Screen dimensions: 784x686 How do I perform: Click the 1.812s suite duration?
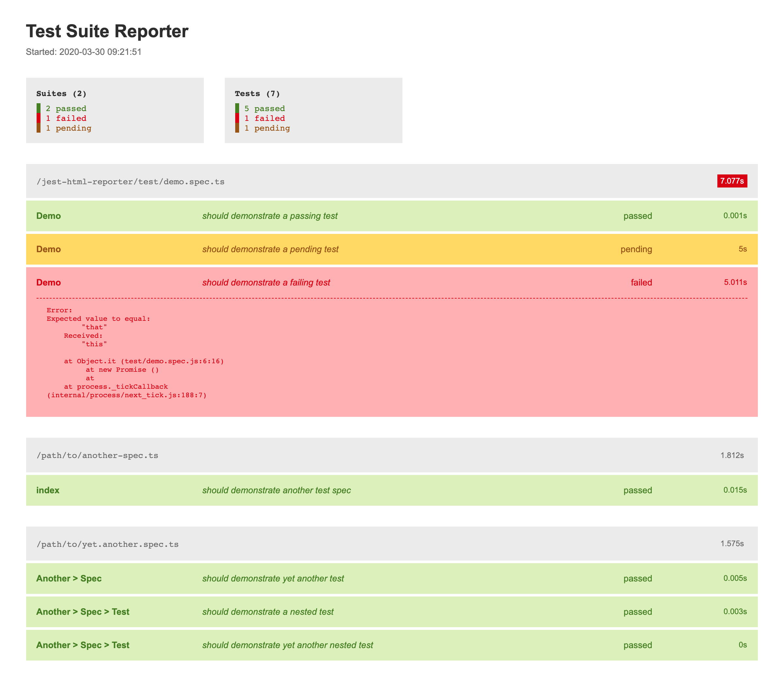(x=732, y=456)
